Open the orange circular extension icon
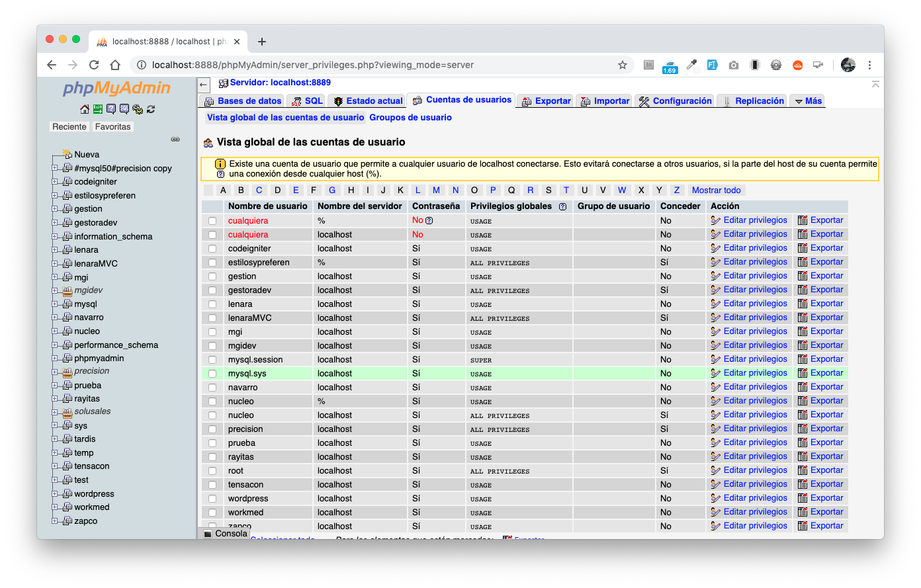 click(x=798, y=65)
